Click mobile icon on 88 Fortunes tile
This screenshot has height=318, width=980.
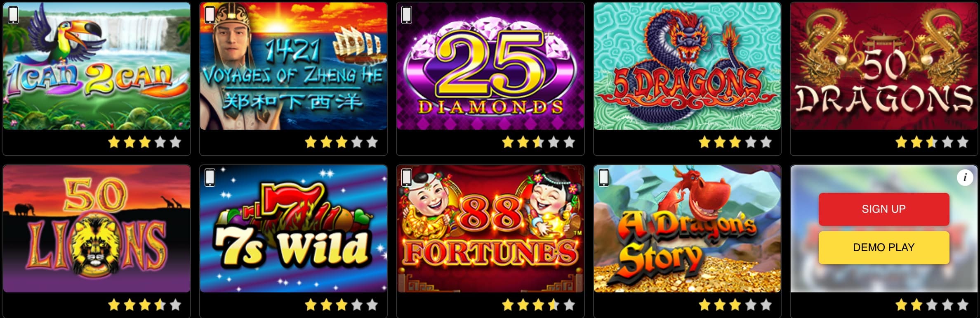point(407,178)
